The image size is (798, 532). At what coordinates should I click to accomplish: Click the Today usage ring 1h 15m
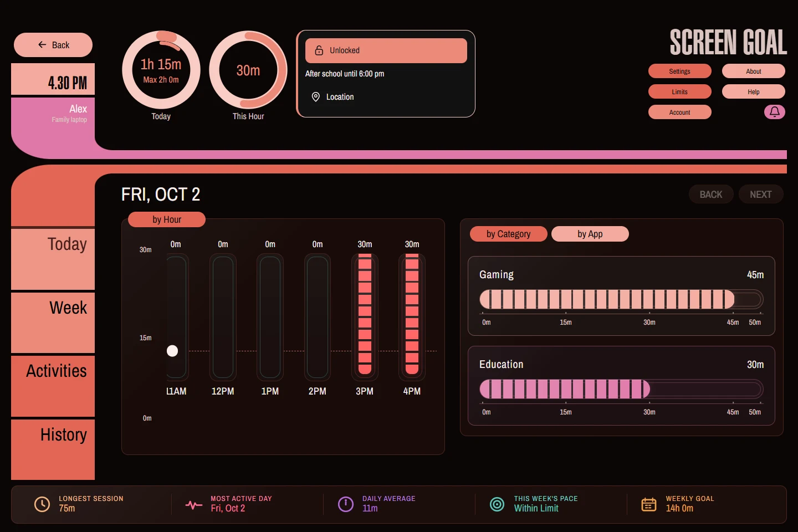tap(161, 70)
